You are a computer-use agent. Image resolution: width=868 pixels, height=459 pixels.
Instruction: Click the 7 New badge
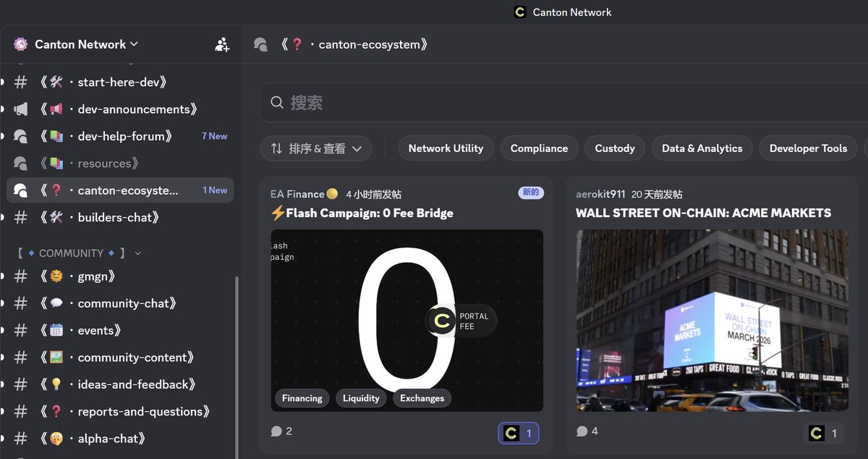click(214, 136)
